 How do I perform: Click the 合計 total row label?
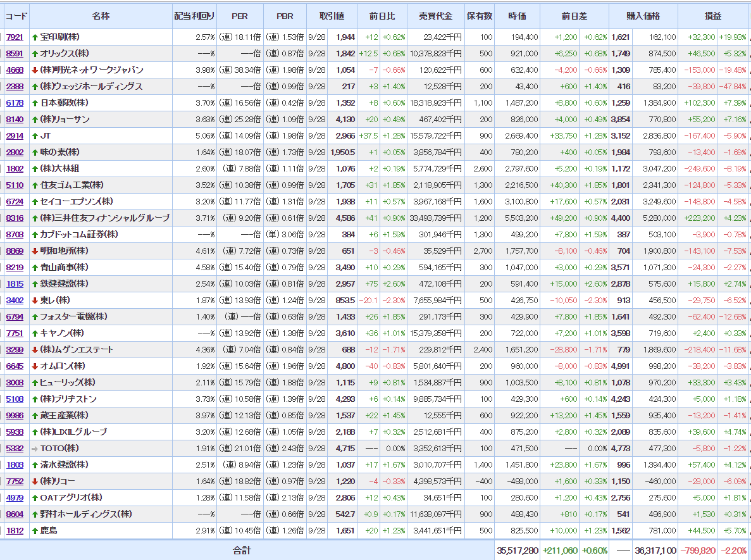(242, 551)
